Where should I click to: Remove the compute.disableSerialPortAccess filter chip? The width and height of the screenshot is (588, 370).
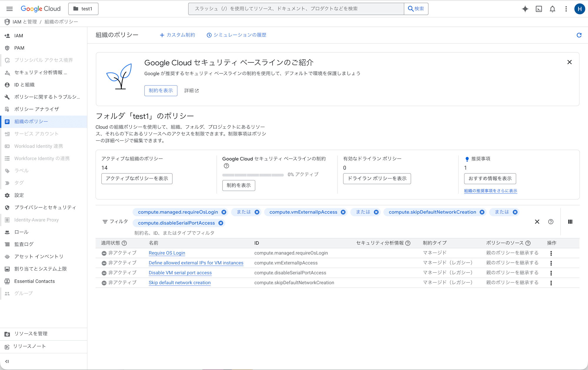pyautogui.click(x=221, y=223)
